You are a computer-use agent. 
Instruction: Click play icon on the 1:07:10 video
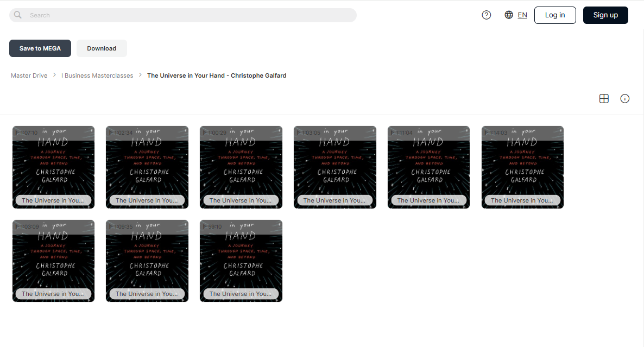[x=17, y=133]
